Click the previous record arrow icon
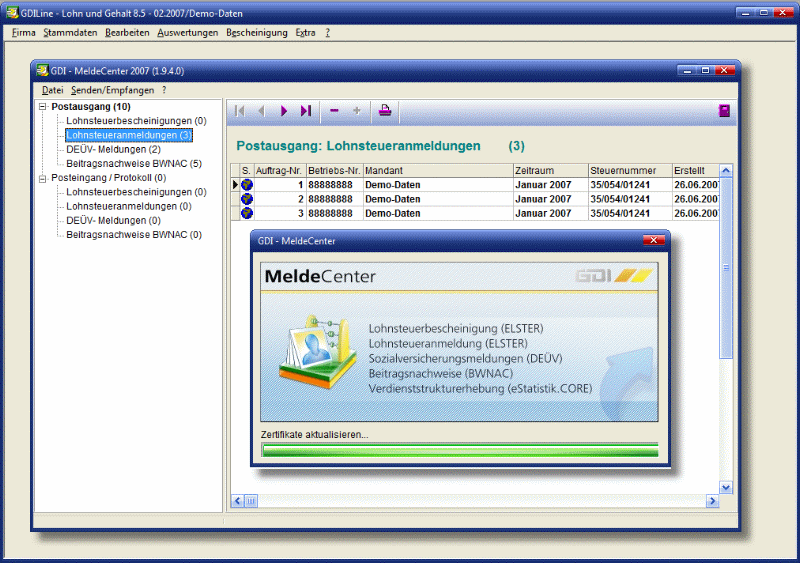 (x=261, y=111)
